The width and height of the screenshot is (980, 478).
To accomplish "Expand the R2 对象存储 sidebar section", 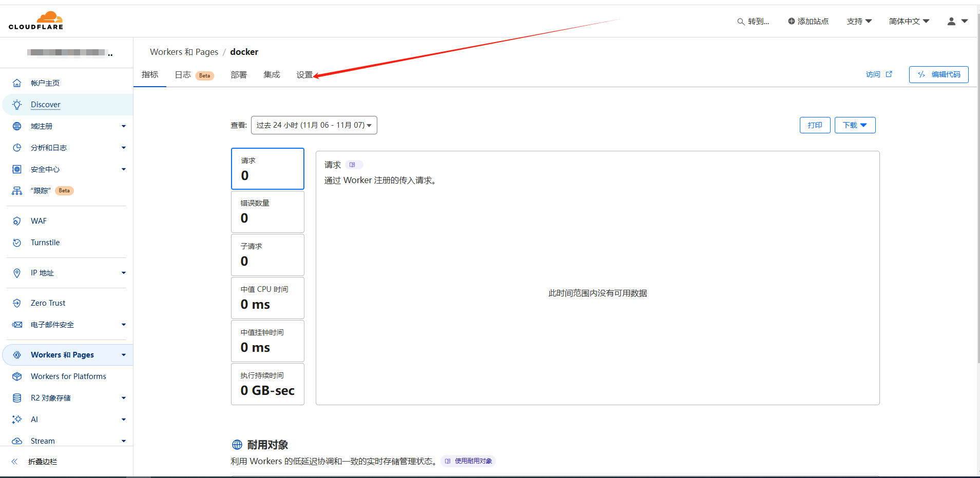I will 124,398.
